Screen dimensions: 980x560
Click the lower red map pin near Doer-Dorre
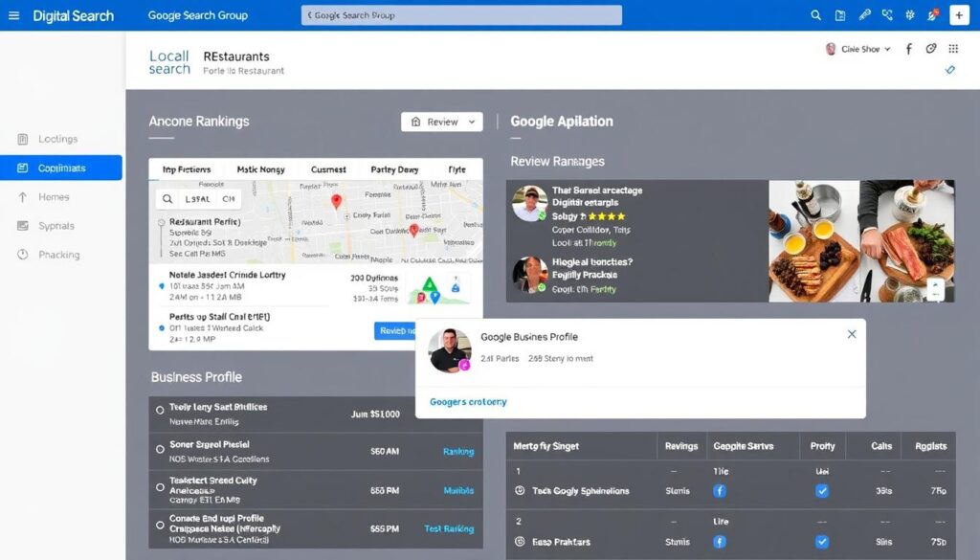point(413,231)
